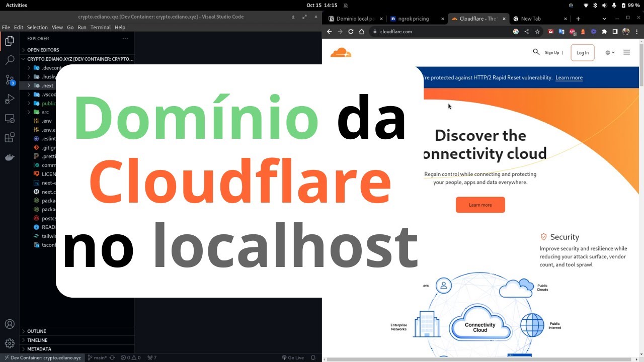Open the Accounts menu in VS Code
The image size is (644, 362).
10,324
